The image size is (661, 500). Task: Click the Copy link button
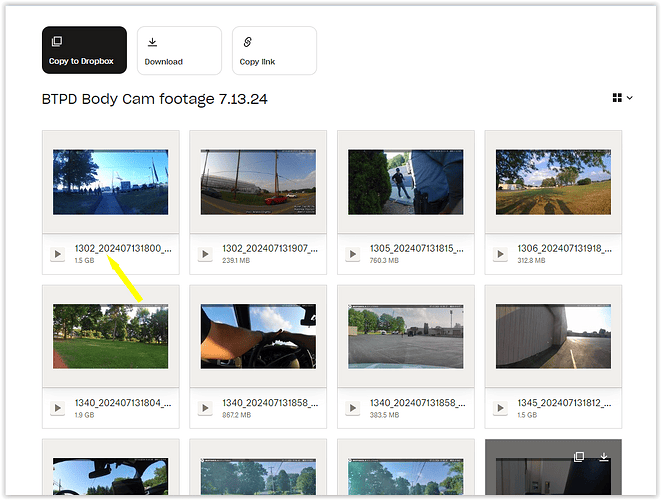coord(274,51)
